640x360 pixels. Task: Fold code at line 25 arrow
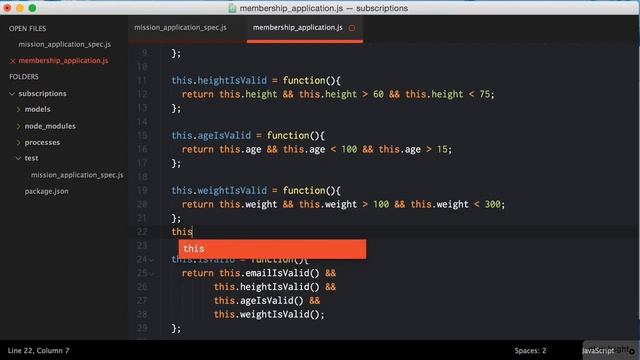[x=151, y=273]
